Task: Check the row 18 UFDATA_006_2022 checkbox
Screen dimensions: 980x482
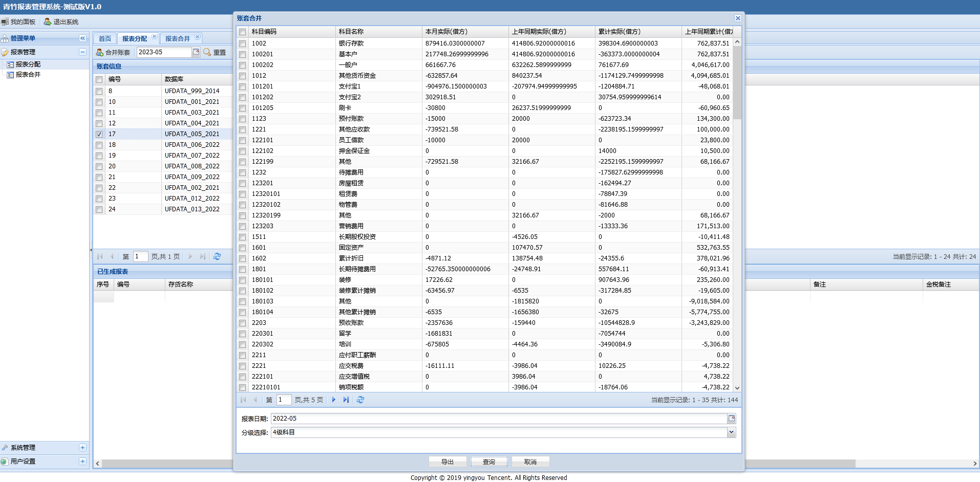Action: pyautogui.click(x=99, y=145)
